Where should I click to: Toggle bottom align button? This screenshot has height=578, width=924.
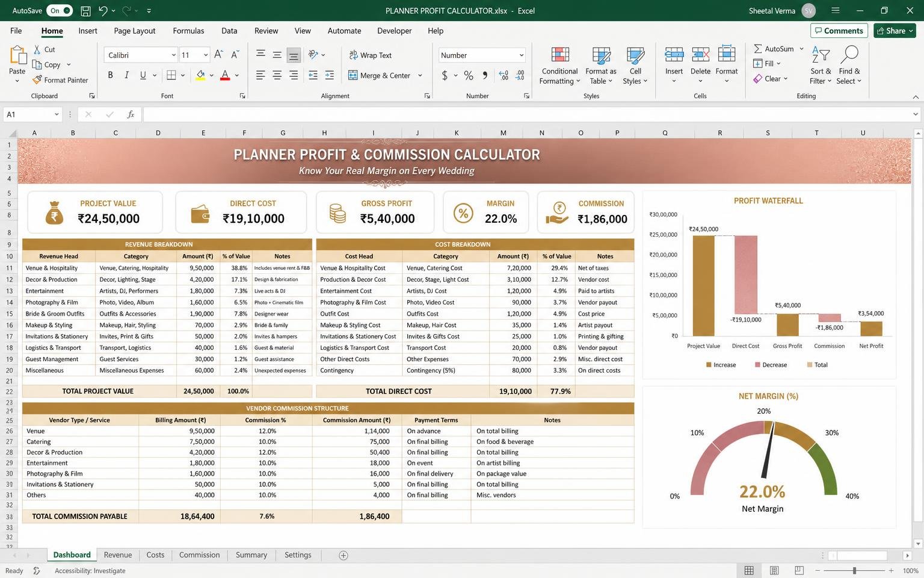coord(294,55)
